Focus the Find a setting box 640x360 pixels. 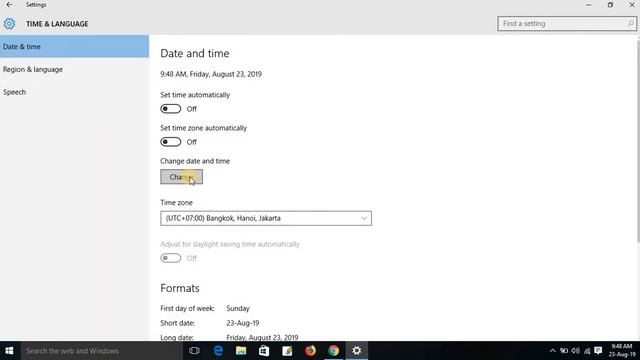[567, 24]
